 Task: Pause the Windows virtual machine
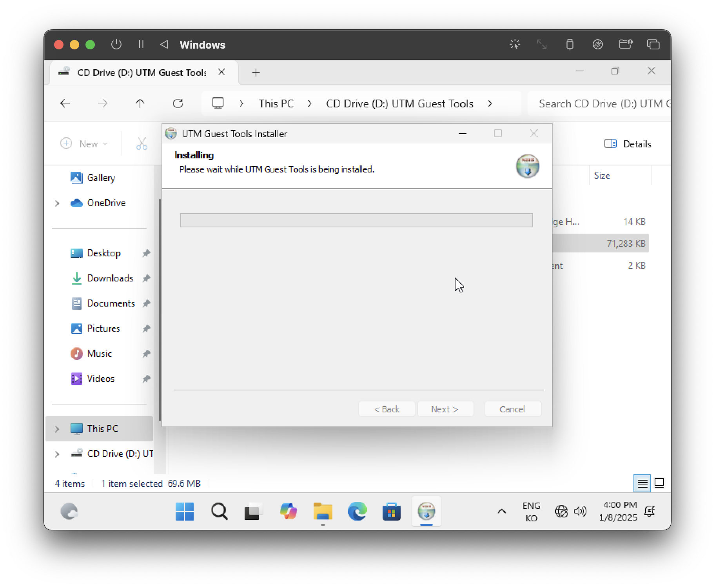pyautogui.click(x=141, y=44)
